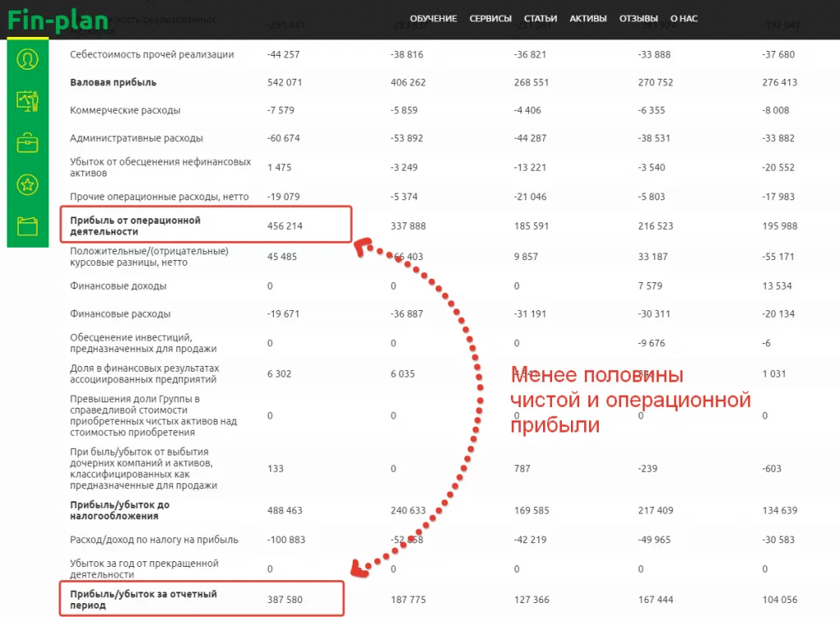This screenshot has width=840, height=617.
Task: Select the 'Финансовые доходы' row label
Action: point(118,286)
